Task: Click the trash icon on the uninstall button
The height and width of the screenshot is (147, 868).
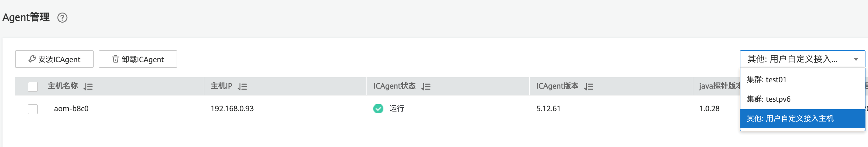Action: 115,59
